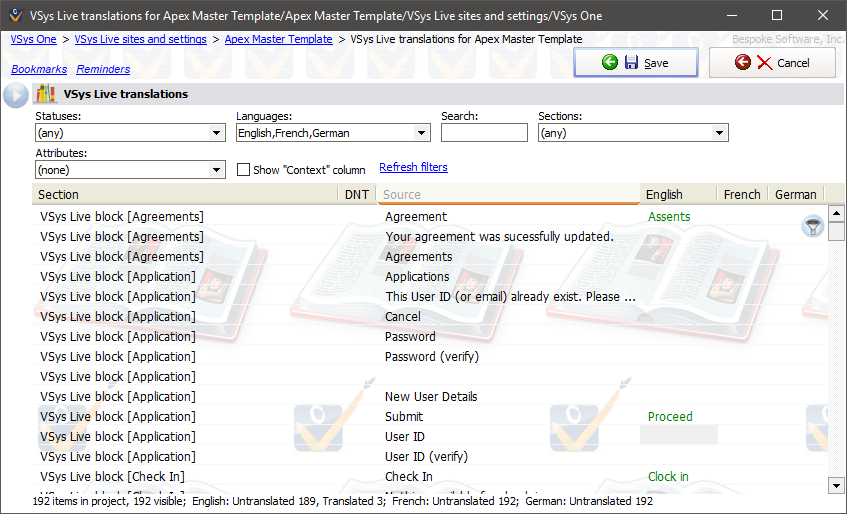Open the Sections dropdown
Image resolution: width=847 pixels, height=514 pixels.
point(719,133)
